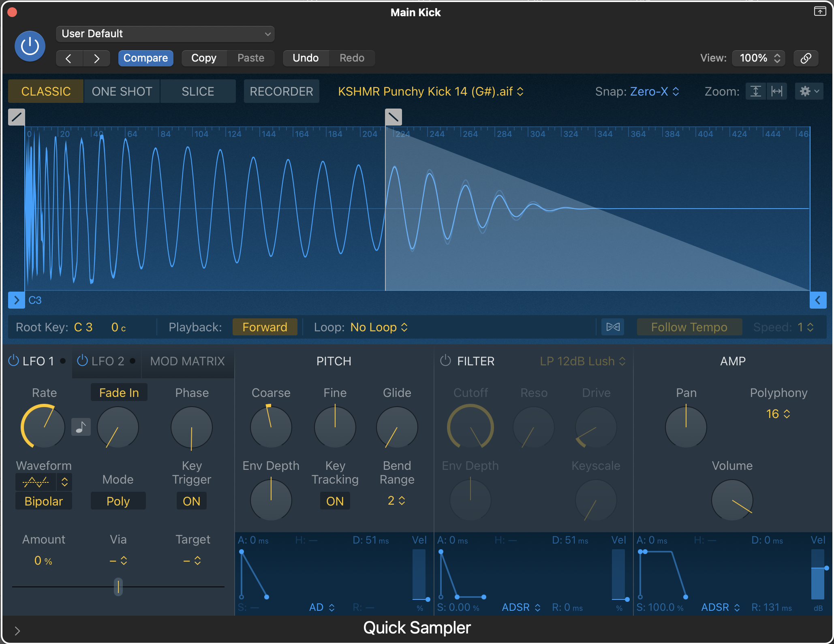Toggle LFO 2 power button
834x644 pixels.
point(82,360)
